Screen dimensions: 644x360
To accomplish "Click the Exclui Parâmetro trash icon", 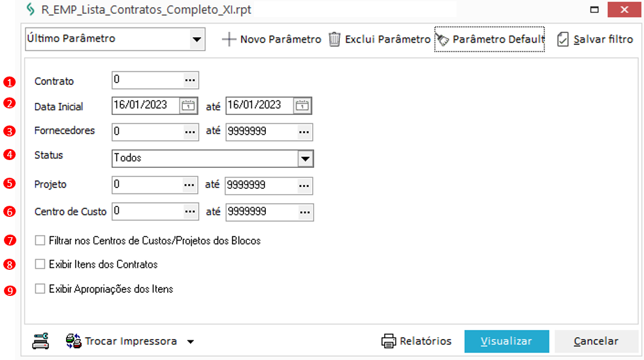I will pos(334,39).
